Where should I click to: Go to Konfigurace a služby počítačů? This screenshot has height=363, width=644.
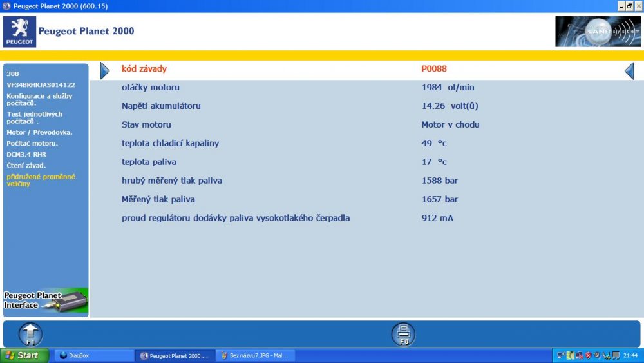point(39,99)
